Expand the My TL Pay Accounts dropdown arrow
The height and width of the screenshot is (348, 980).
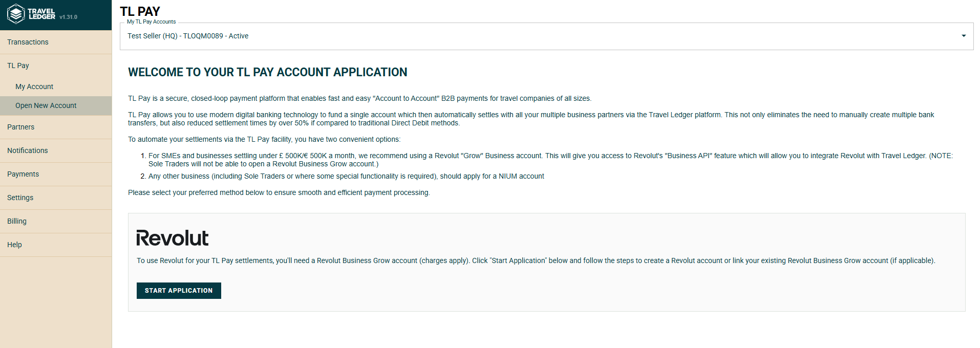pyautogui.click(x=963, y=36)
